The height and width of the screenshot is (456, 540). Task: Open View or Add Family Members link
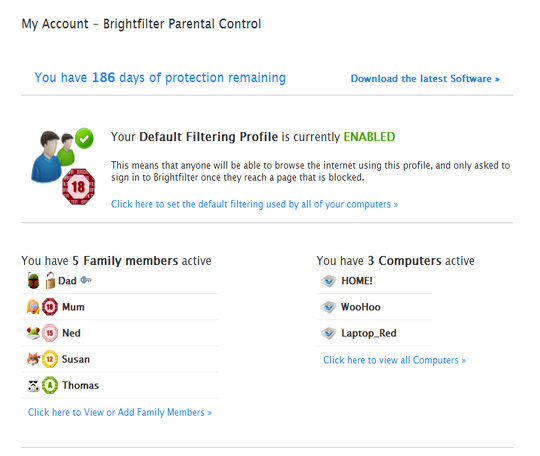point(120,412)
